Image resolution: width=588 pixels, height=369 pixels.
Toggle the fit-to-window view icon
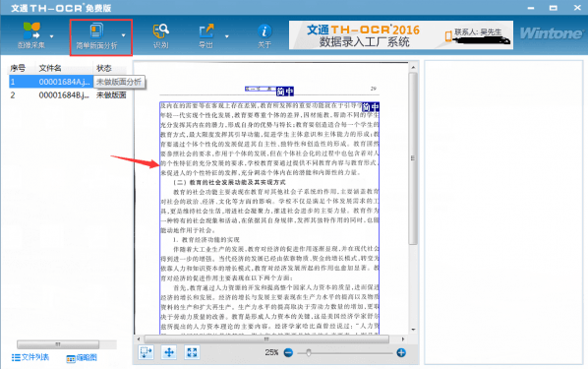(192, 352)
